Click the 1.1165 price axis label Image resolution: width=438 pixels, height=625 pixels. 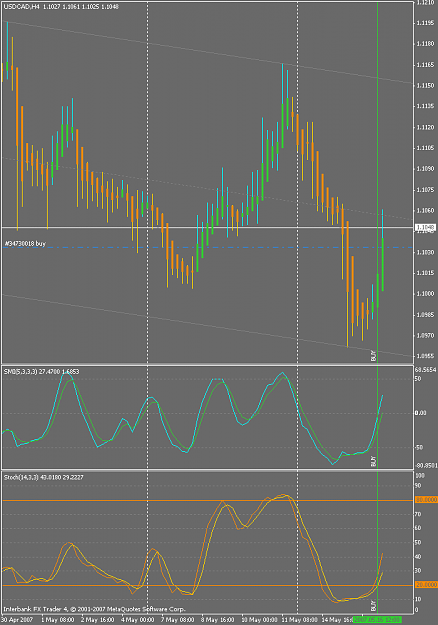pyautogui.click(x=425, y=65)
